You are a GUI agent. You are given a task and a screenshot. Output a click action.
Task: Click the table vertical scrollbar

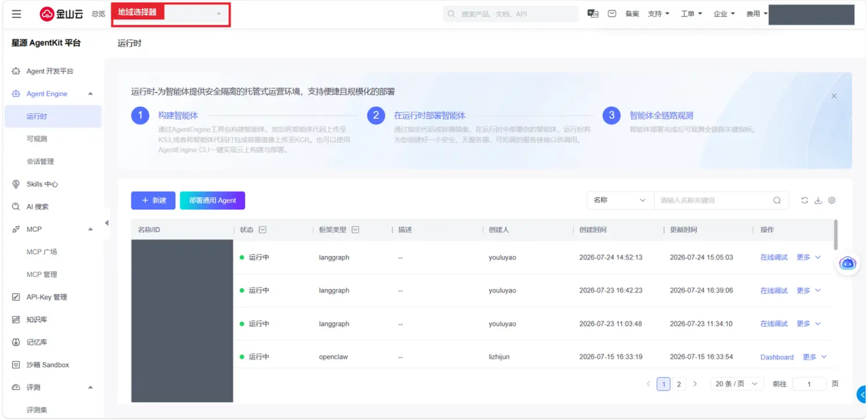[x=836, y=234]
